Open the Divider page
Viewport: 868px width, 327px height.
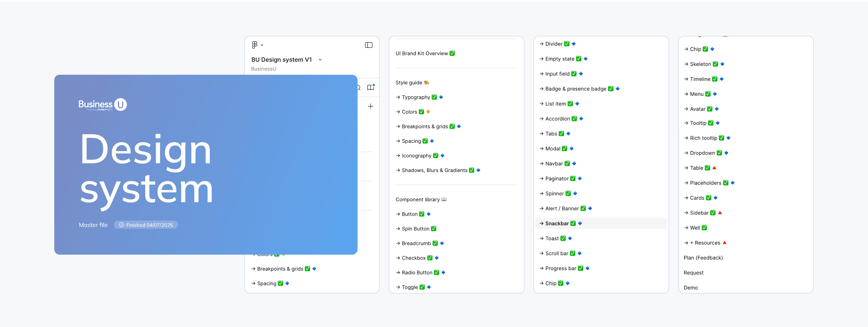[x=557, y=44]
